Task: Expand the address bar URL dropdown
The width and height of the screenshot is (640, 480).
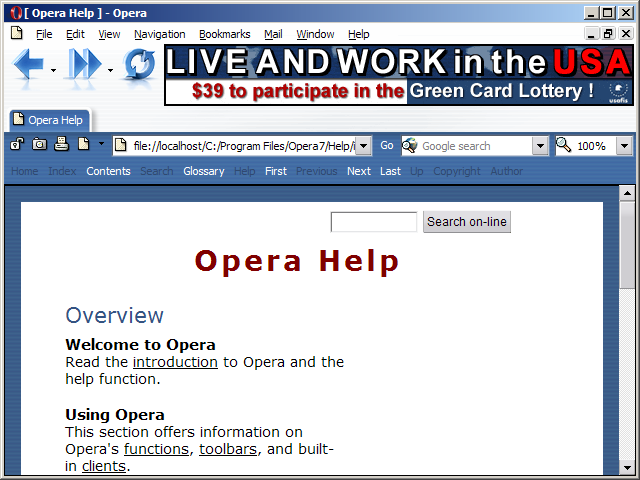Action: tap(363, 146)
